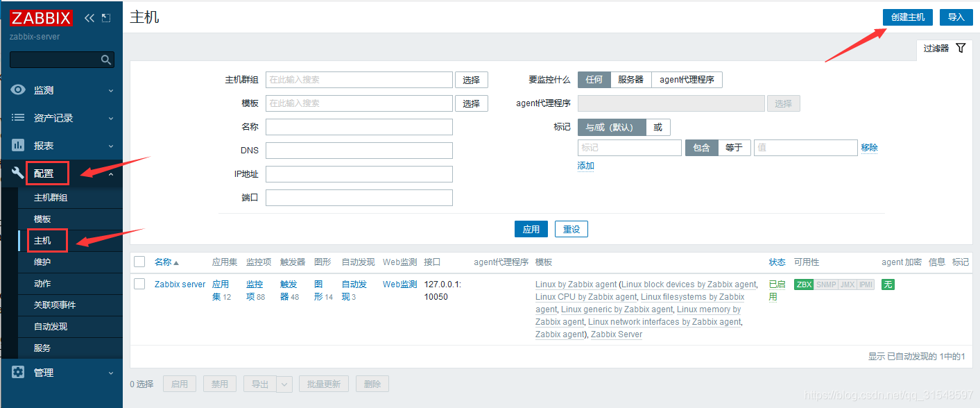Click the list icon for 资产记录
This screenshot has height=408, width=980.
[x=19, y=117]
